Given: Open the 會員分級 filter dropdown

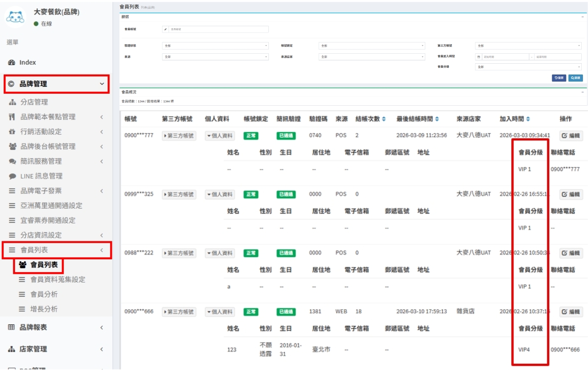Looking at the screenshot, I should [528, 67].
